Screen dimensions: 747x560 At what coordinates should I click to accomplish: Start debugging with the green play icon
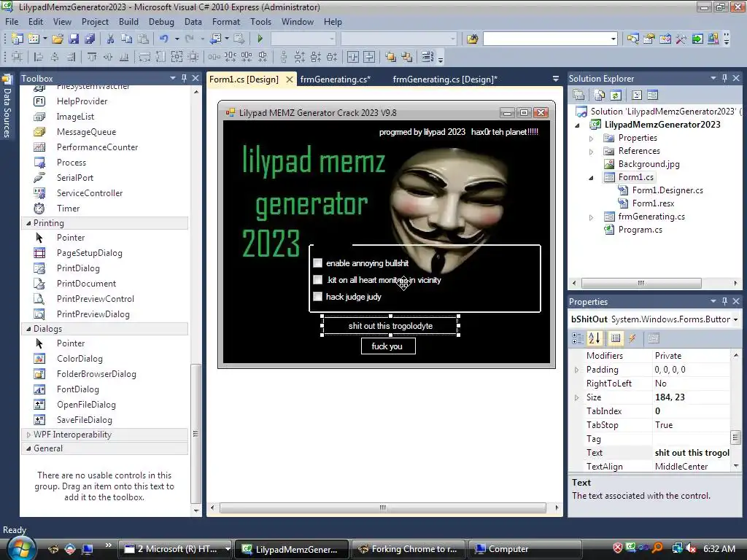260,39
